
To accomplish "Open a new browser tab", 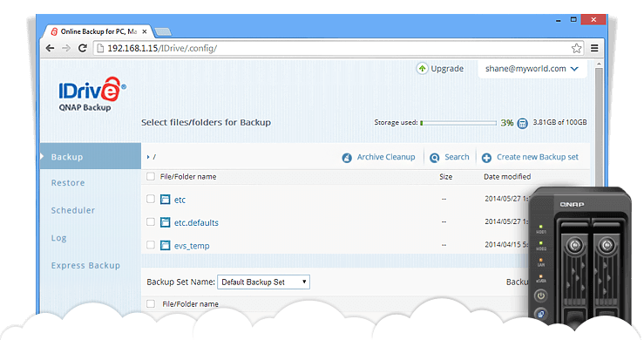I will (164, 31).
